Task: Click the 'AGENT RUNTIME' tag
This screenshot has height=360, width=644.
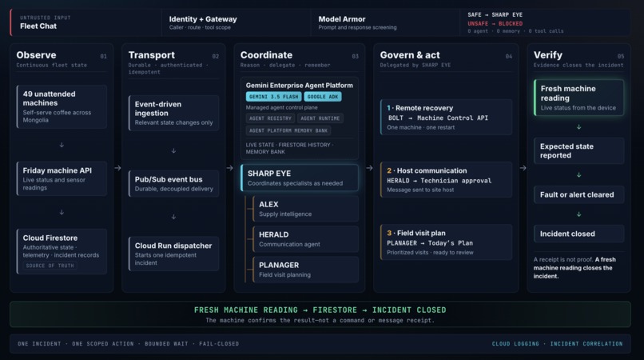Action: pyautogui.click(x=320, y=118)
